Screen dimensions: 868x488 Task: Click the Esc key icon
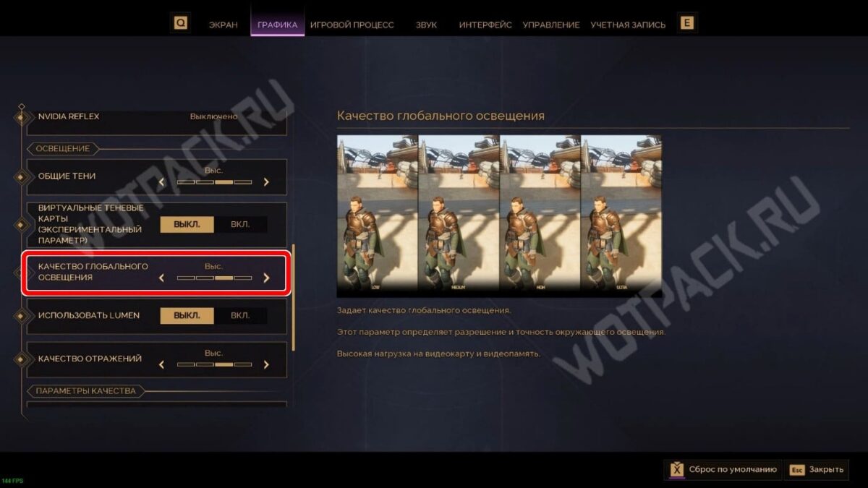[x=797, y=469]
